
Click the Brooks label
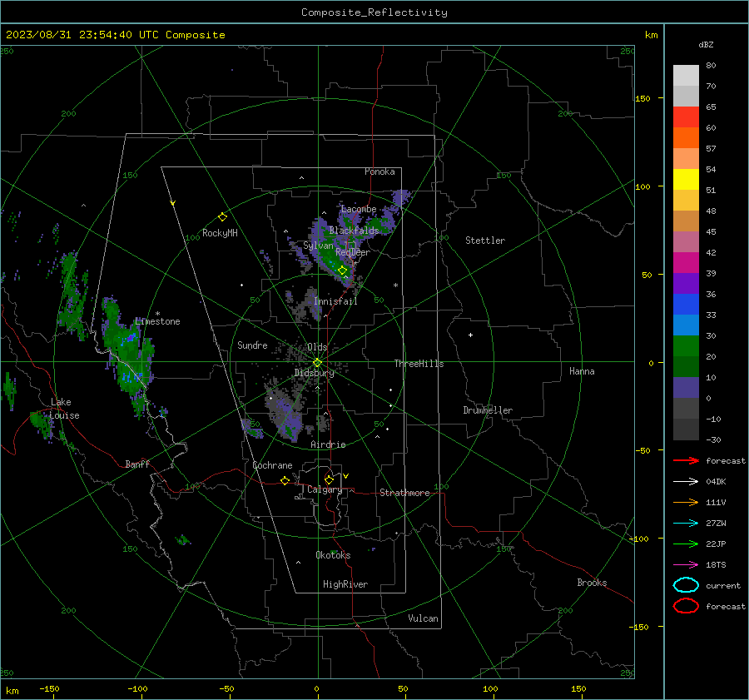(x=592, y=583)
